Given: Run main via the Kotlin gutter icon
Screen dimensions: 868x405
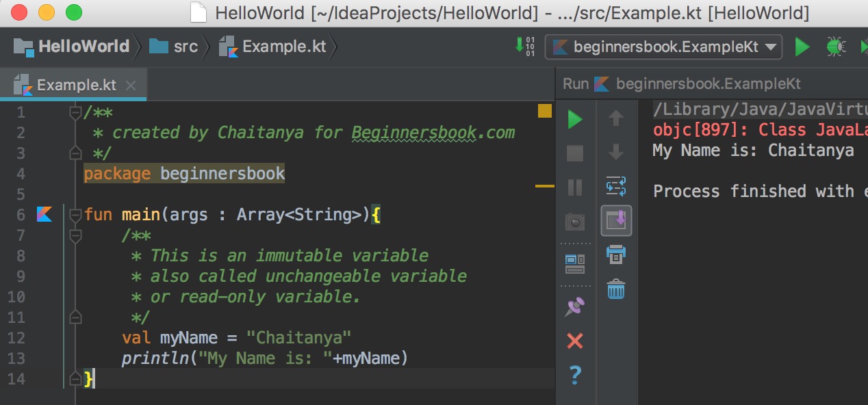Looking at the screenshot, I should tap(44, 214).
